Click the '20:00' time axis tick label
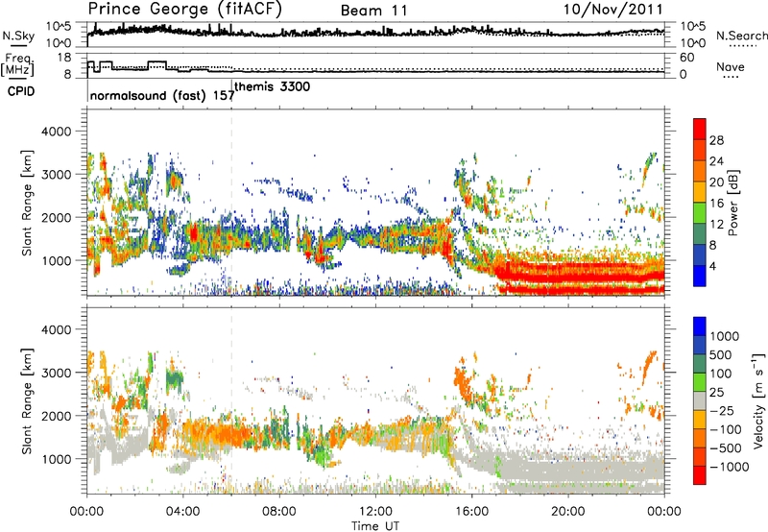 pyautogui.click(x=568, y=512)
